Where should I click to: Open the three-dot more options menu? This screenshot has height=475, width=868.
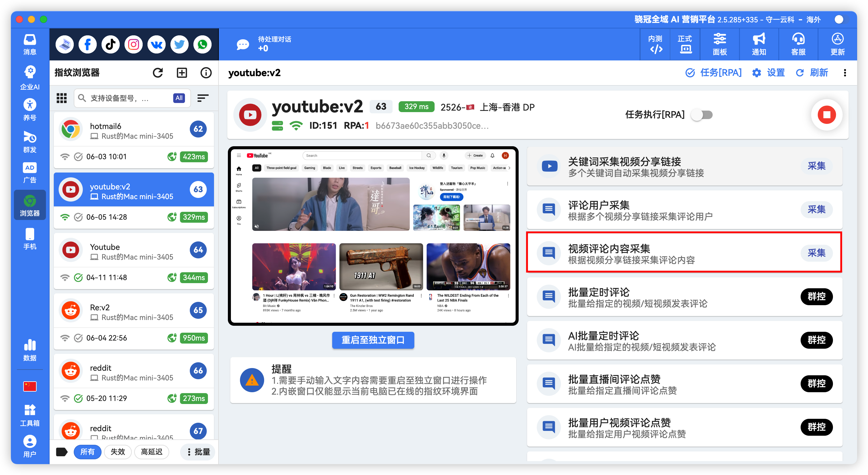pyautogui.click(x=845, y=73)
